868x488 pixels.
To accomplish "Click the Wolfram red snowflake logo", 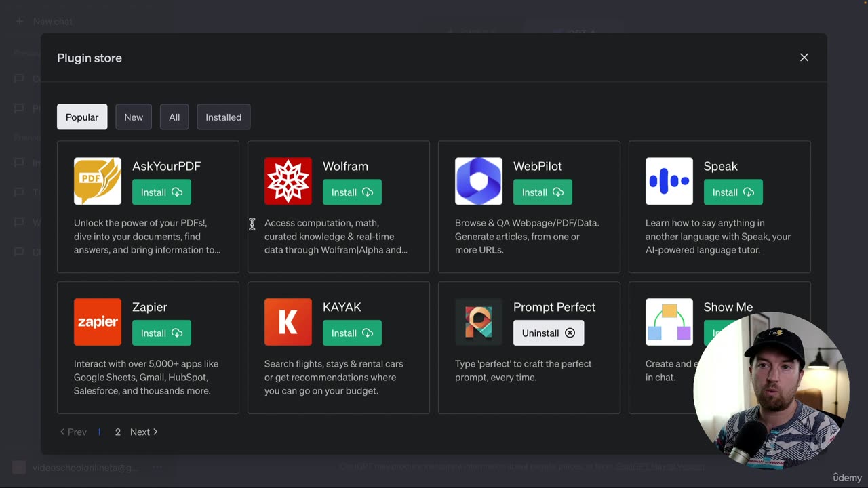I will (288, 181).
